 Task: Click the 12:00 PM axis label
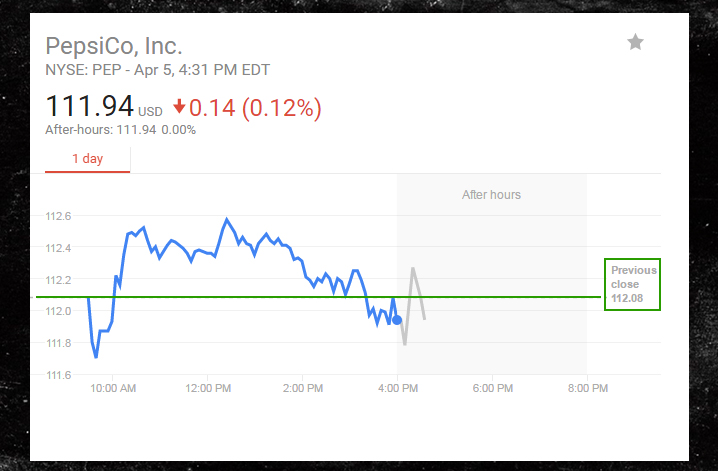(x=209, y=389)
